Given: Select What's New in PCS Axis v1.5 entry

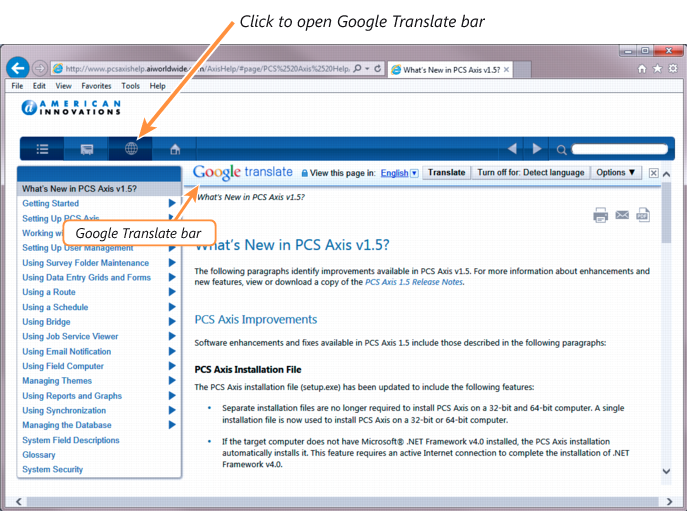Looking at the screenshot, I should click(x=99, y=189).
